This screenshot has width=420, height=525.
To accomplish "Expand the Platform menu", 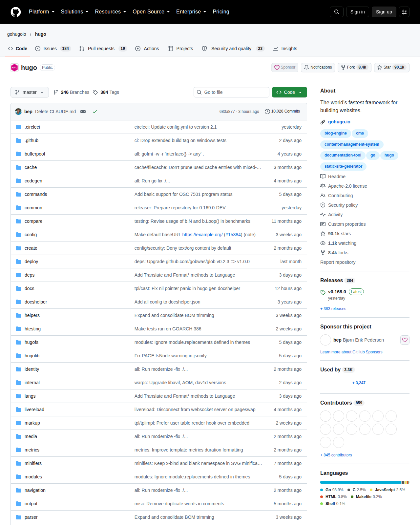I will [42, 12].
